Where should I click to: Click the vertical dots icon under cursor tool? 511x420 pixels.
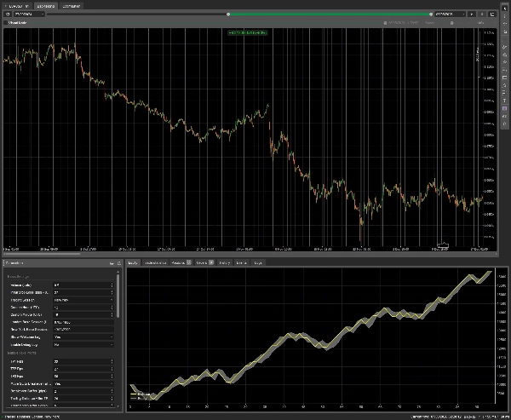point(505,16)
